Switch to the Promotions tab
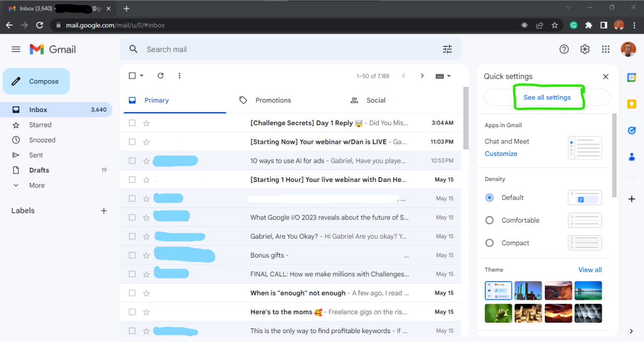This screenshot has width=644, height=342. coord(273,100)
